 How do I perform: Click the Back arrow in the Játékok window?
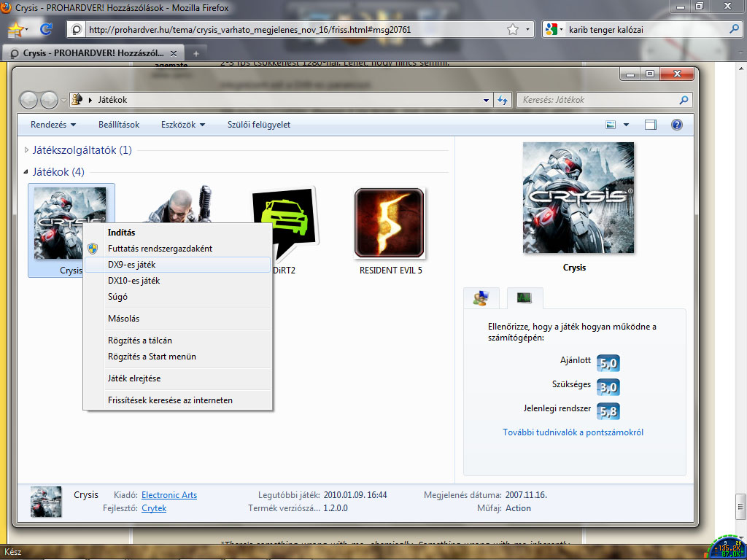(x=28, y=100)
